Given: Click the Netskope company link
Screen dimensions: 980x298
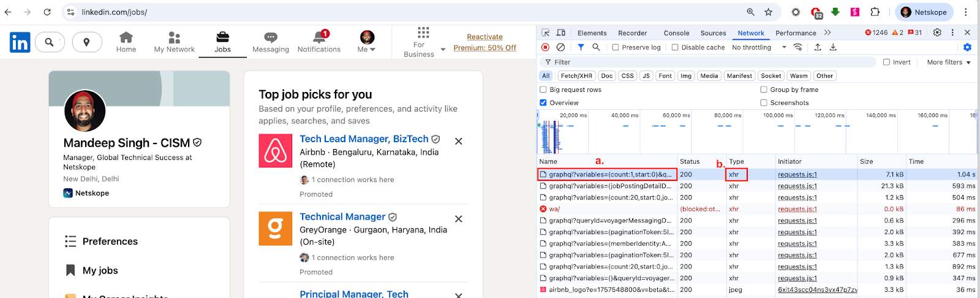Looking at the screenshot, I should [86, 193].
